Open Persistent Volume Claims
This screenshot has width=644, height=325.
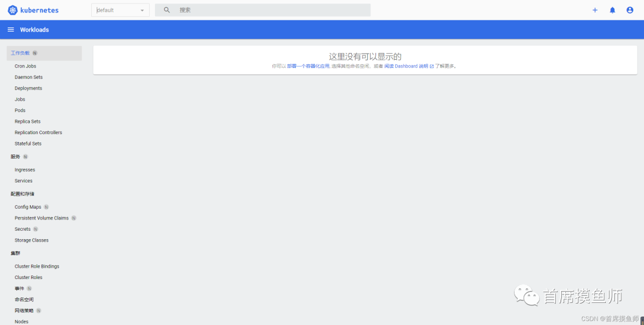[x=42, y=218]
